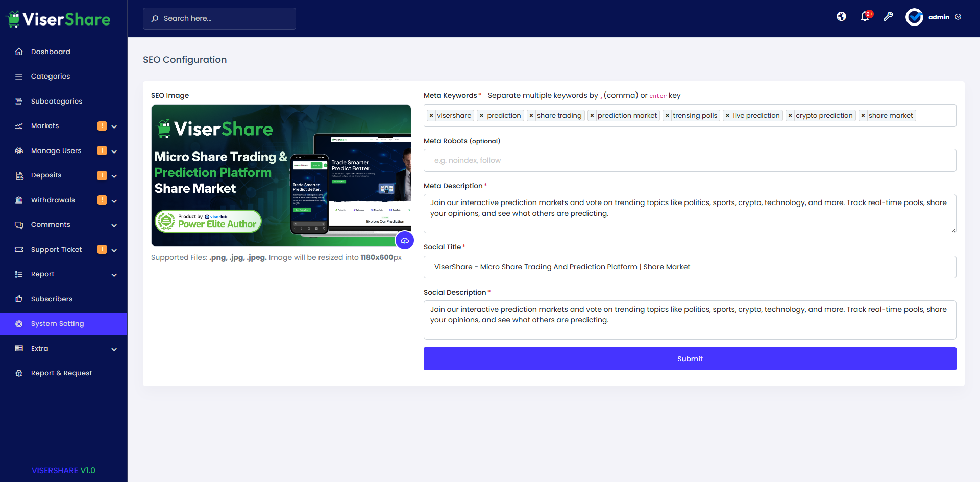Image resolution: width=980 pixels, height=482 pixels.
Task: Click the Withdrawals warning badge
Action: tap(102, 200)
